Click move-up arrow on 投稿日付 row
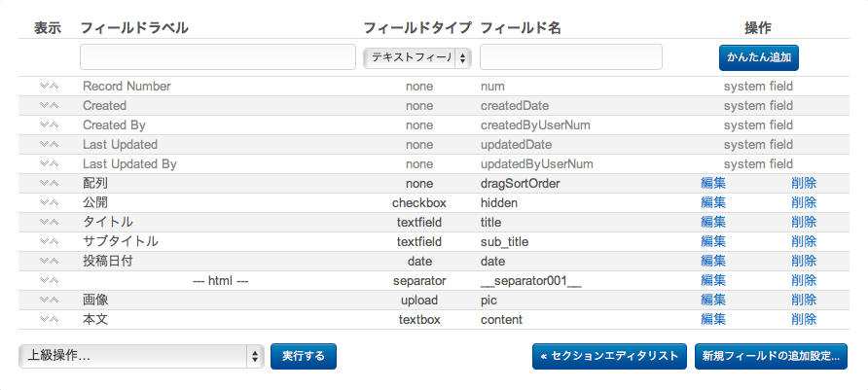The image size is (868, 390). click(54, 261)
